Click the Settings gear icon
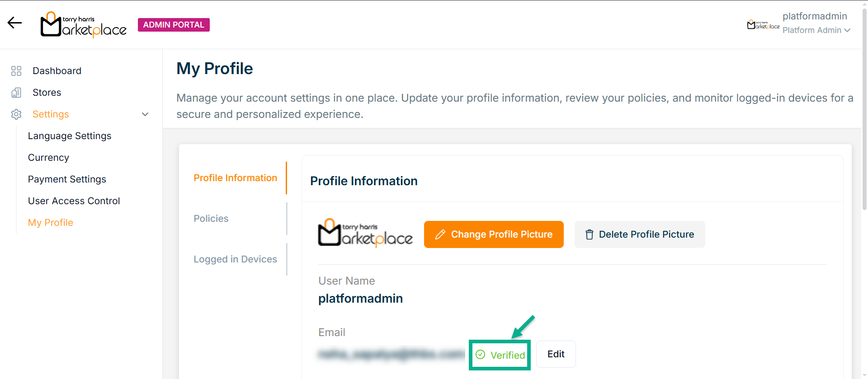This screenshot has height=379, width=868. [16, 114]
